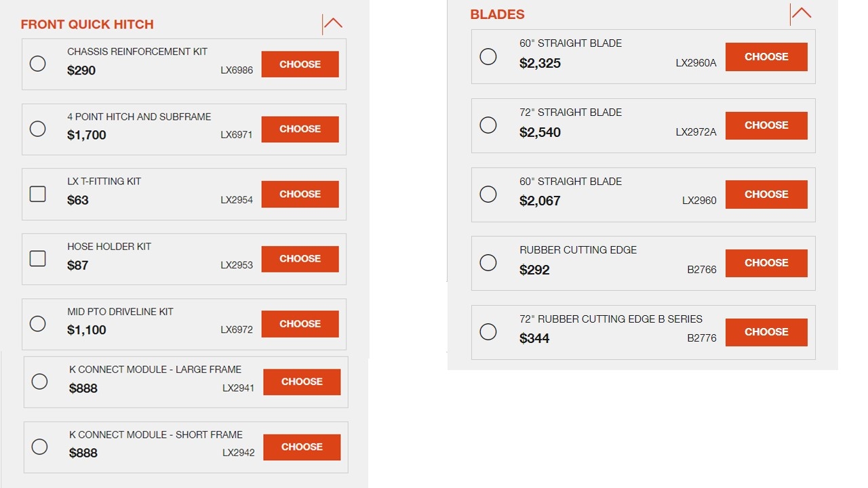The width and height of the screenshot is (868, 488).
Task: Choose the 72" Straight Blade LX2972A
Action: coord(766,125)
